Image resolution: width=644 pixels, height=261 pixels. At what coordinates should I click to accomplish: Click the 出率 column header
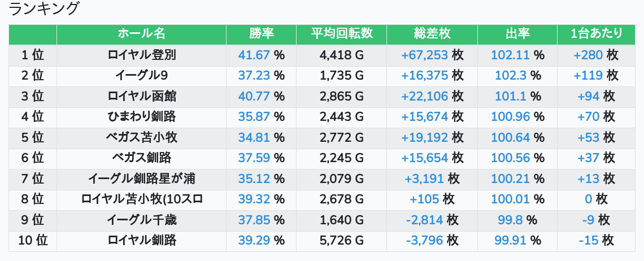(517, 34)
